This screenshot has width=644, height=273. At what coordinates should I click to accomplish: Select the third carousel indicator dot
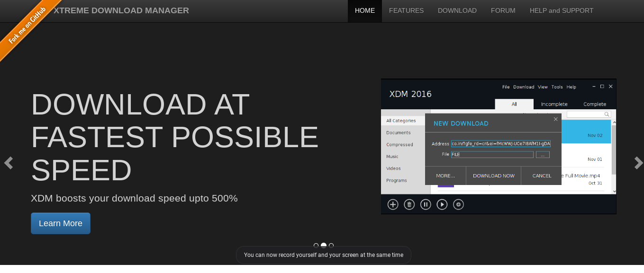(331, 246)
